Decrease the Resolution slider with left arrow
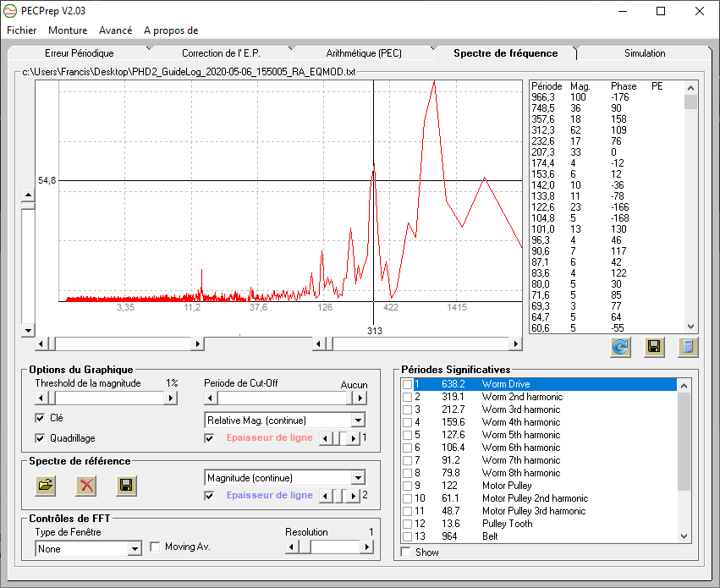Viewport: 720px width, 588px height. (x=291, y=547)
